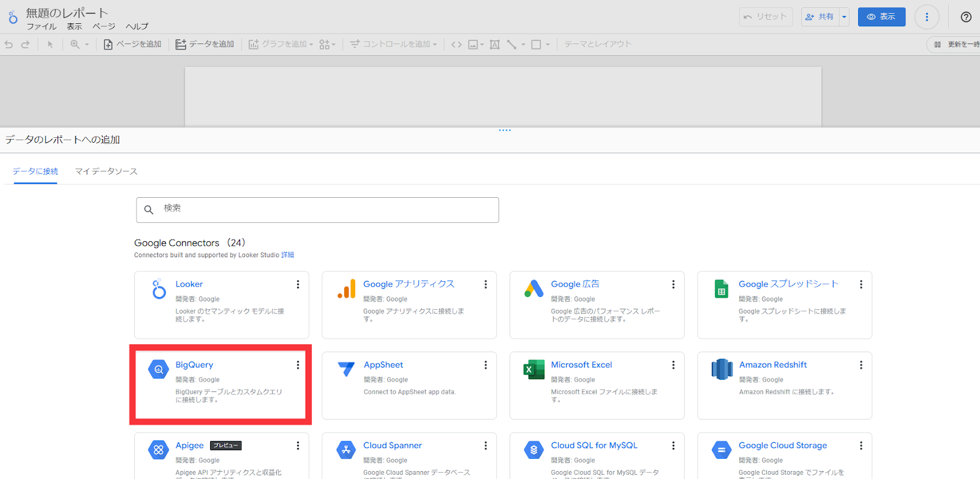Click the embed URL code icon
The height and width of the screenshot is (479, 980).
[456, 44]
